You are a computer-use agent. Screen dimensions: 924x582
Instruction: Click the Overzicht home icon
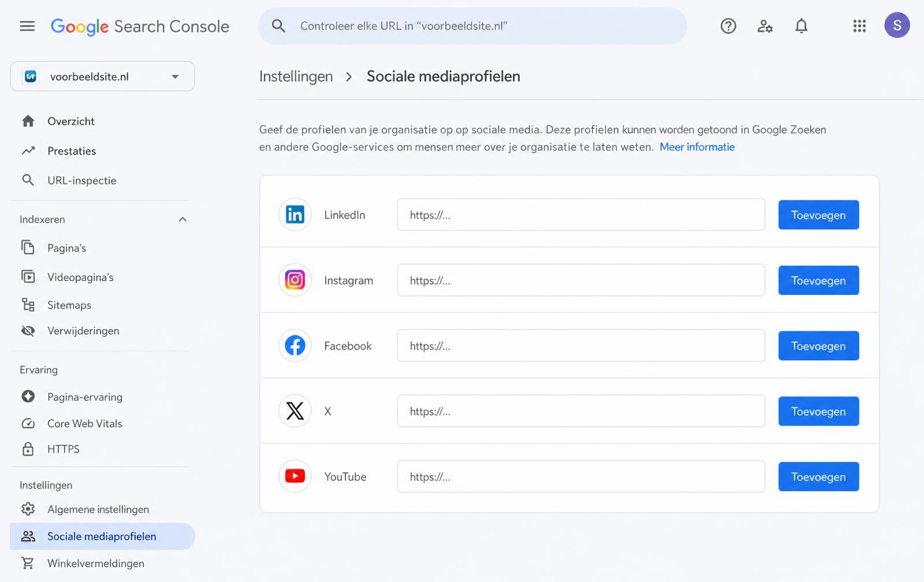[28, 121]
